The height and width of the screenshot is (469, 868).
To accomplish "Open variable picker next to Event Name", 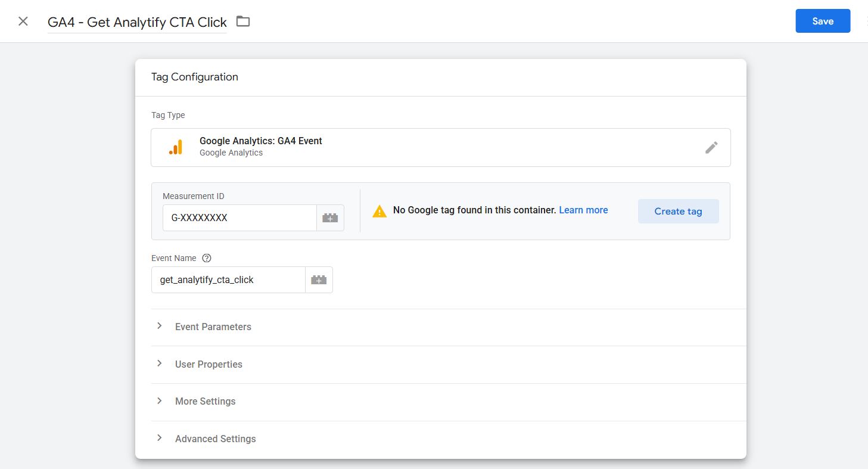I will [319, 280].
